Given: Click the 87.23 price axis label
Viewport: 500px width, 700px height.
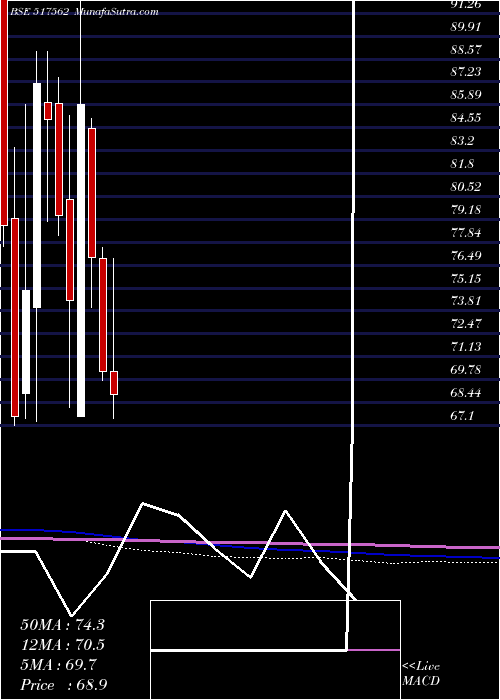Looking at the screenshot, I should point(466,71).
